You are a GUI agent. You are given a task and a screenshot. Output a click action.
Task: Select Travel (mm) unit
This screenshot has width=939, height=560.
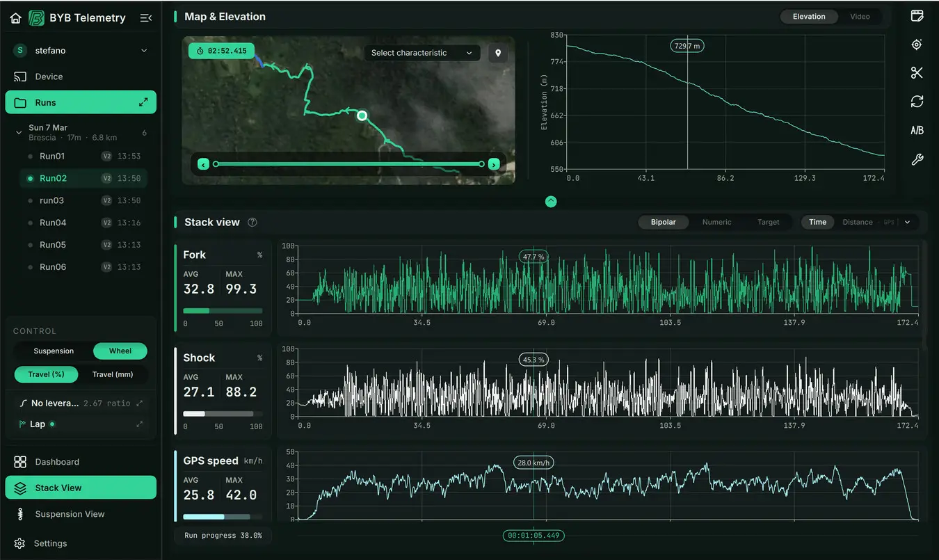113,374
